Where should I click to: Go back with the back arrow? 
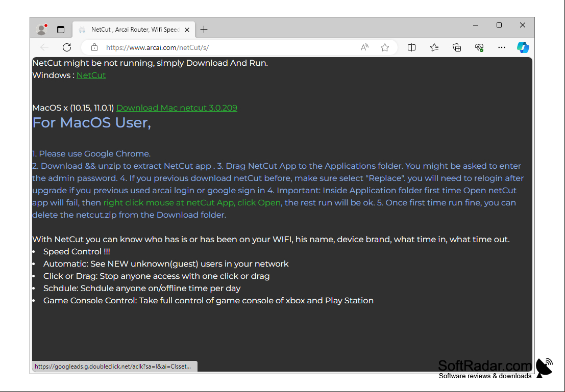[x=44, y=47]
